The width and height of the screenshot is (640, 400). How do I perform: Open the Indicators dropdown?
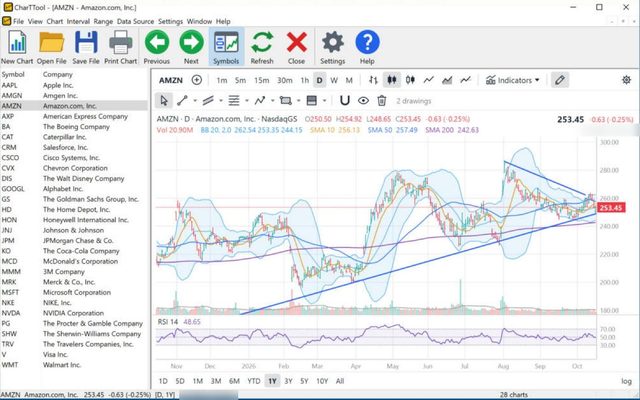point(513,80)
